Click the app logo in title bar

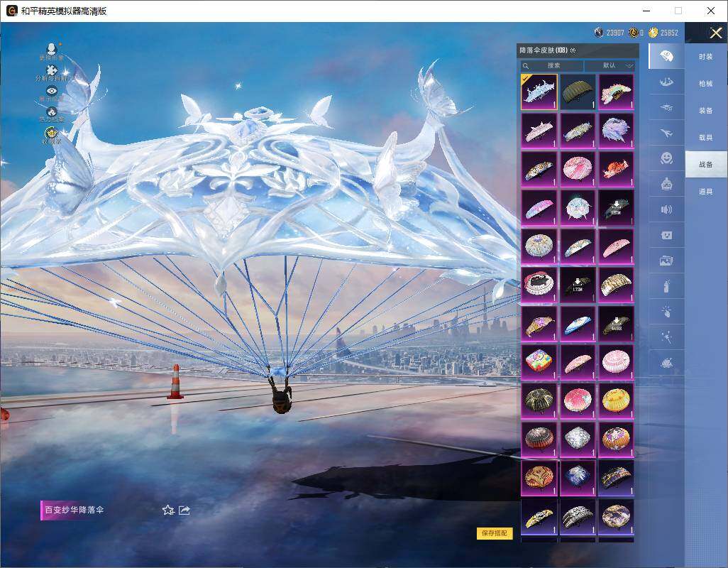pyautogui.click(x=11, y=11)
